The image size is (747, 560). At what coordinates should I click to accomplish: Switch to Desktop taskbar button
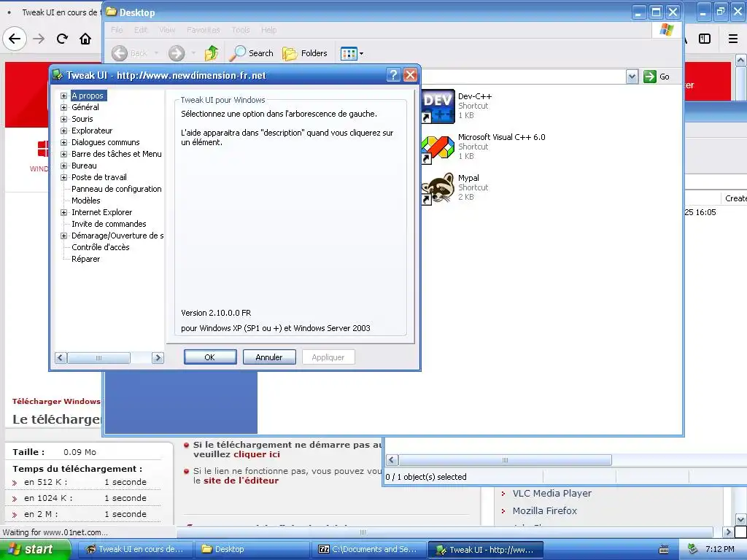point(252,549)
